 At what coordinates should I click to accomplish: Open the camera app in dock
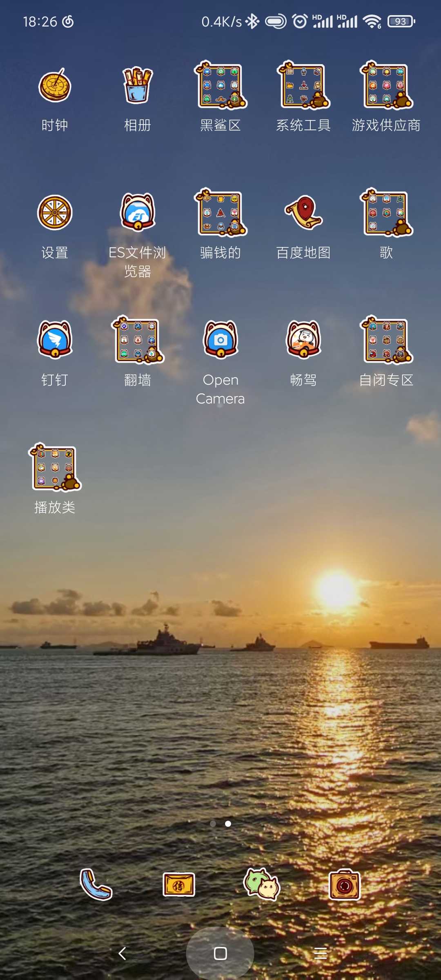tap(345, 884)
